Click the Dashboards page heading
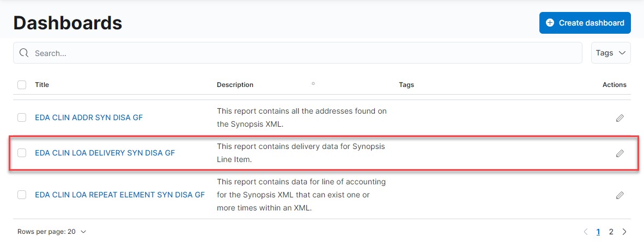The width and height of the screenshot is (644, 242). coord(68,22)
